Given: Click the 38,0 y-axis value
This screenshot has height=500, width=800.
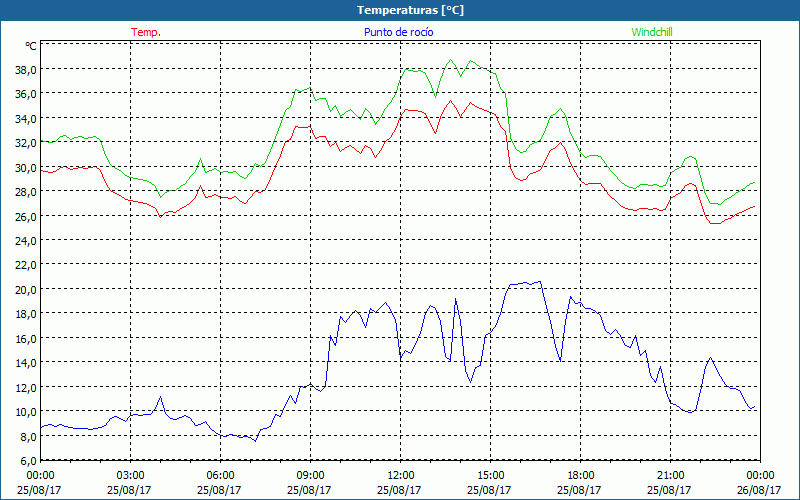Looking at the screenshot, I should (26, 69).
